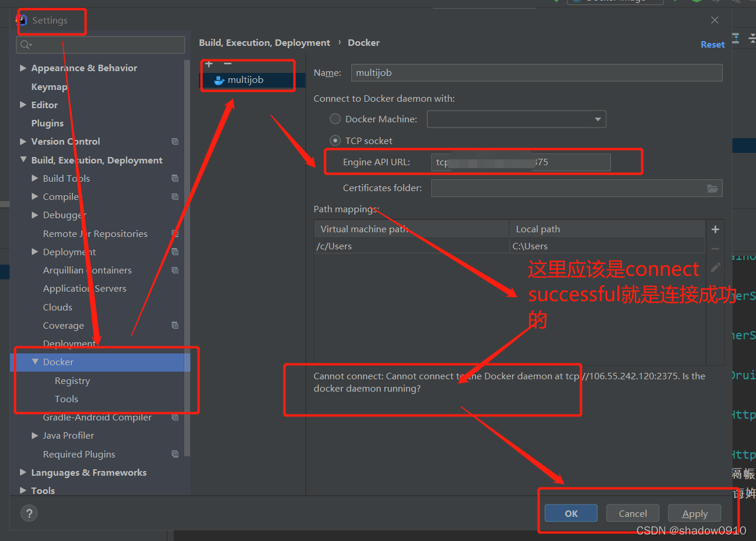The image size is (756, 541).
Task: Close the Settings dialog
Action: pos(715,20)
